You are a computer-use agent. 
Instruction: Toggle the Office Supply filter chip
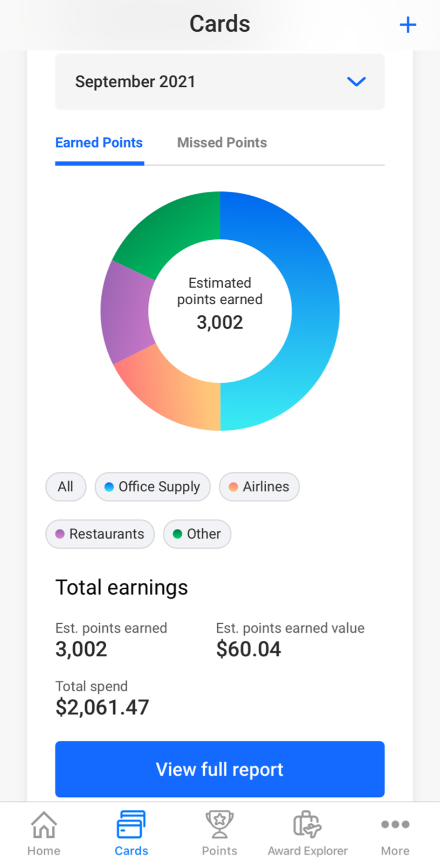tap(153, 487)
